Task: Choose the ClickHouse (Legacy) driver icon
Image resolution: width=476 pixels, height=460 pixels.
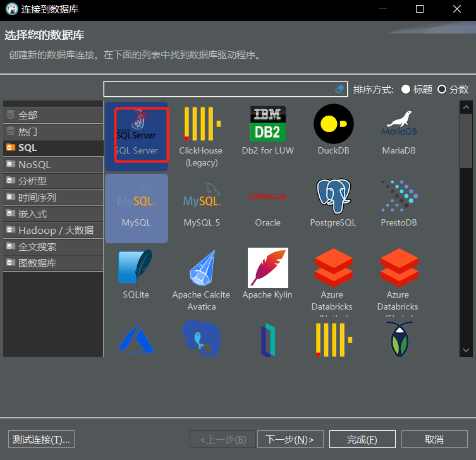Action: coord(202,123)
